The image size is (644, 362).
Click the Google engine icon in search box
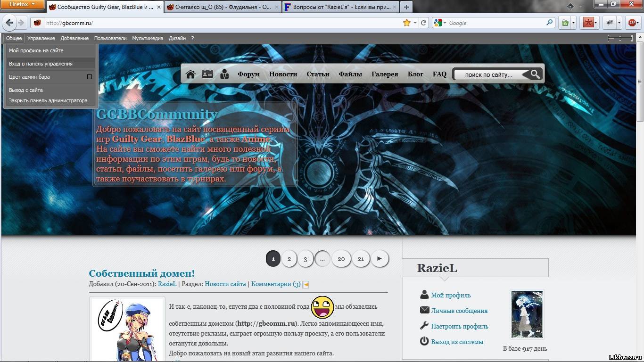438,23
